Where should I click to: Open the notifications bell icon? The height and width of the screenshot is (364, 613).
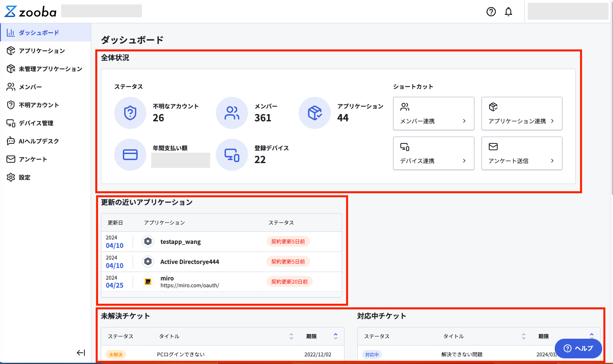point(508,12)
